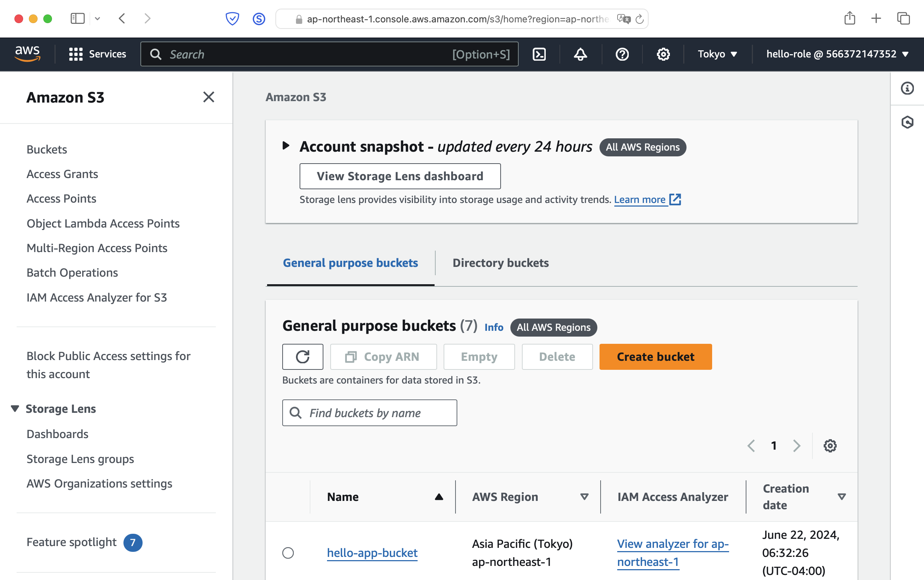Open the info panel icon
This screenshot has width=924, height=580.
point(907,88)
